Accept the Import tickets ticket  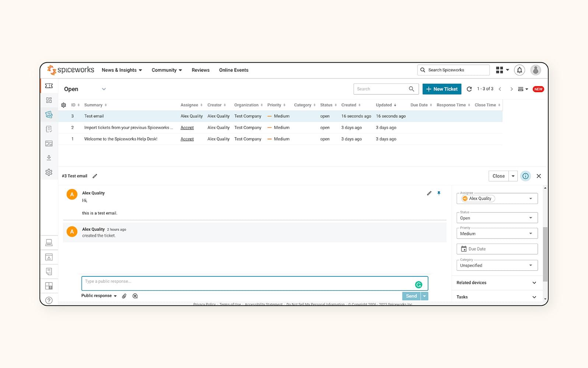(187, 128)
